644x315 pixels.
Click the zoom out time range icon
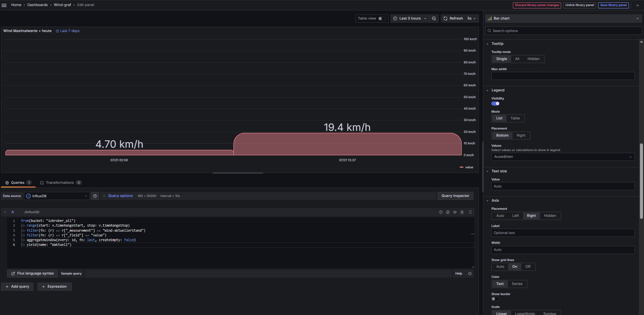[x=434, y=19]
